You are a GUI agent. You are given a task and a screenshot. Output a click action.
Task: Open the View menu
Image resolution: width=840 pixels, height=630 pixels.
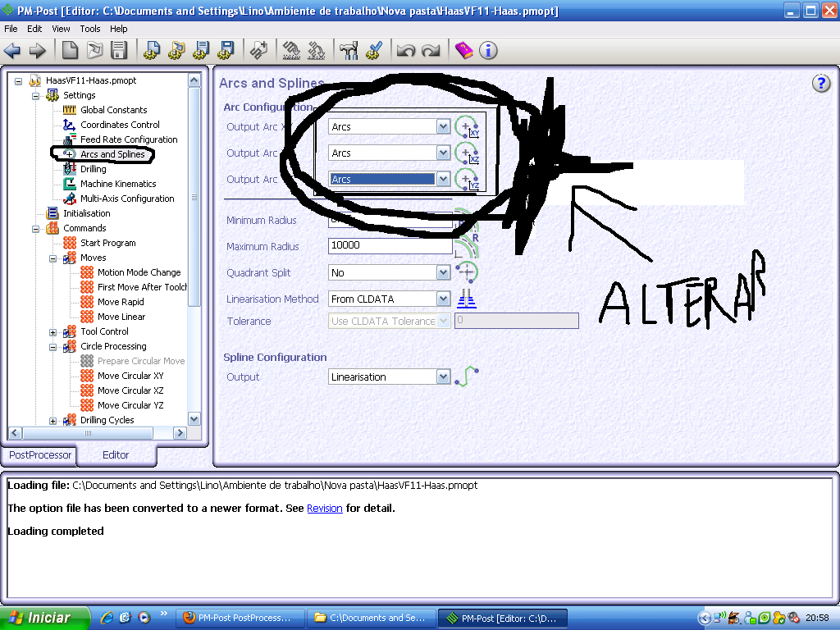[61, 29]
